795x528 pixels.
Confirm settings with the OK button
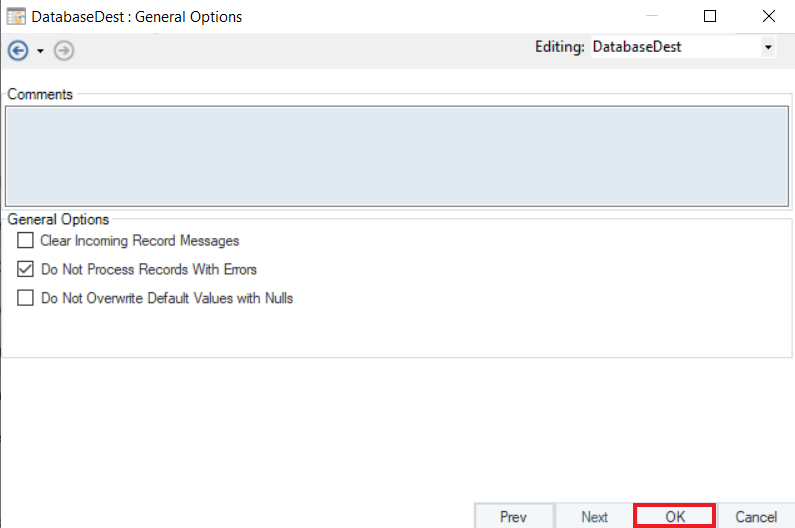[675, 516]
